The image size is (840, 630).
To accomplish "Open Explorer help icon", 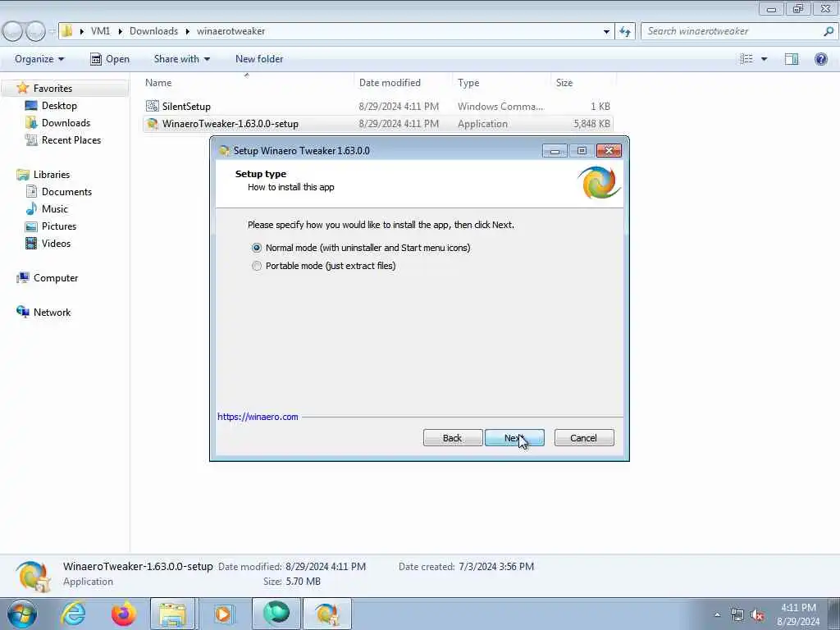I will click(820, 59).
